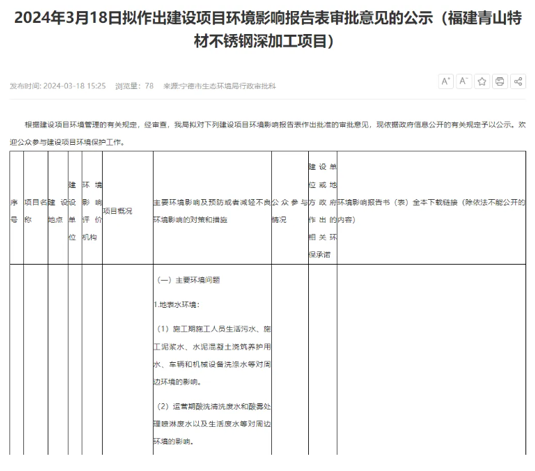Click the 1.地表水环境 line
This screenshot has height=471, width=535.
point(176,304)
